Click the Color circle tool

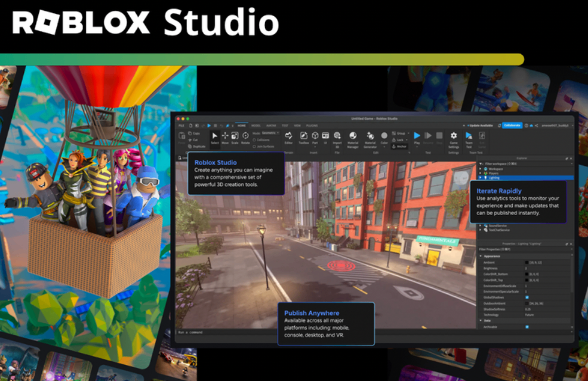click(x=384, y=135)
